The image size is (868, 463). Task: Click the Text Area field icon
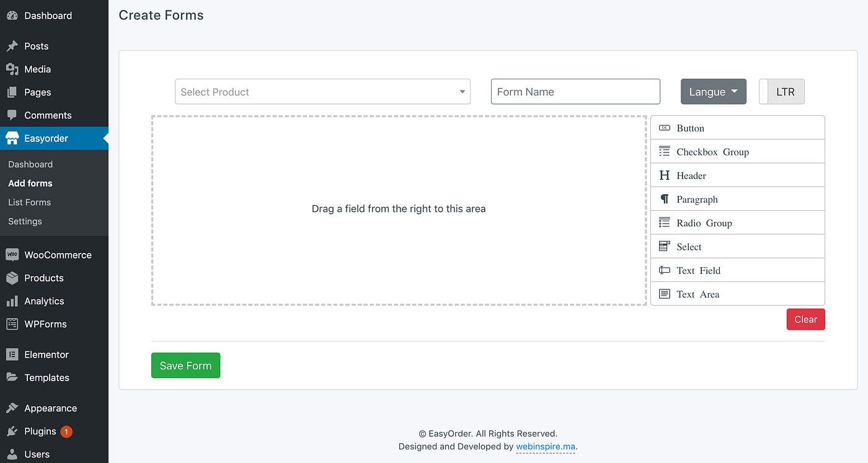click(x=664, y=293)
